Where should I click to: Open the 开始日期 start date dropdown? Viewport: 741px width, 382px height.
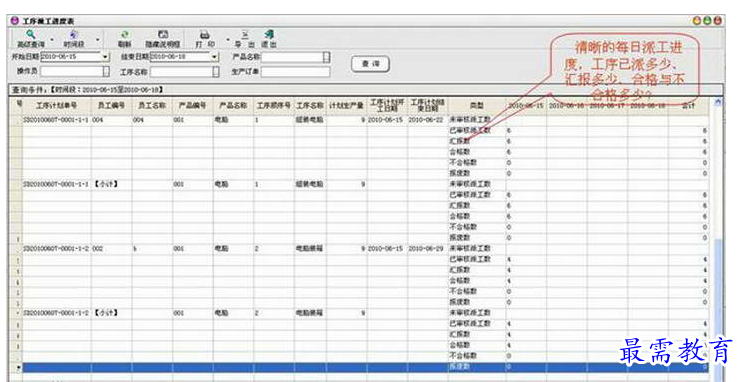pyautogui.click(x=105, y=57)
